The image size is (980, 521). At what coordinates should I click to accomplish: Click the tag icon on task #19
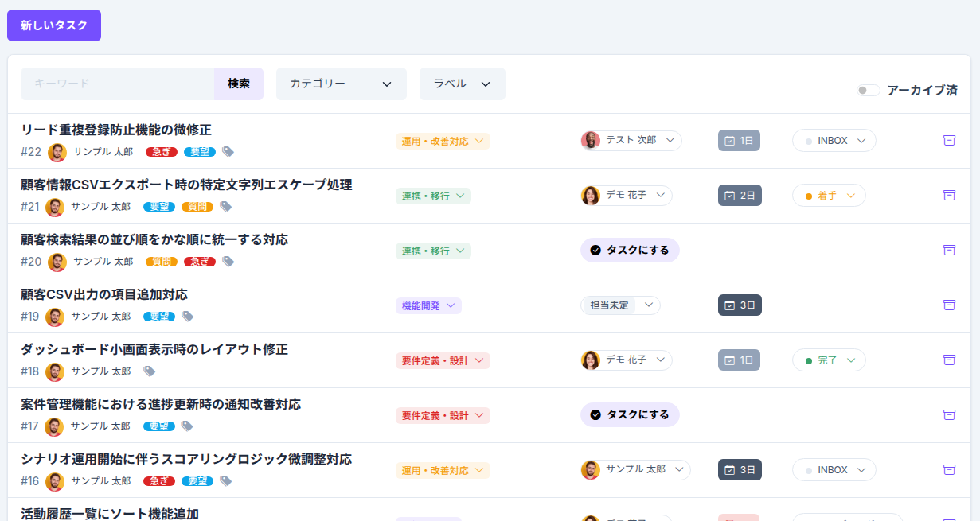coord(187,316)
